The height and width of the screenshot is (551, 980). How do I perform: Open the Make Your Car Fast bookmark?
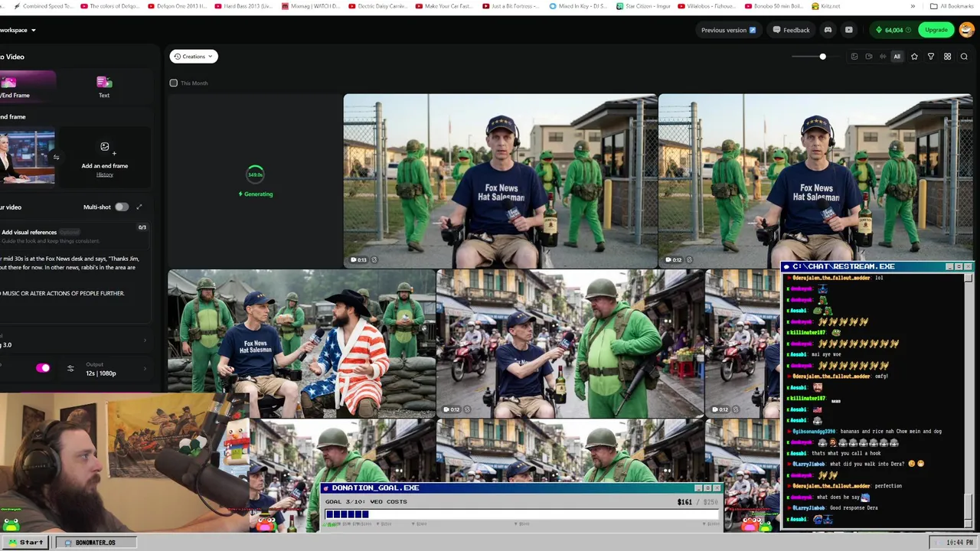444,6
